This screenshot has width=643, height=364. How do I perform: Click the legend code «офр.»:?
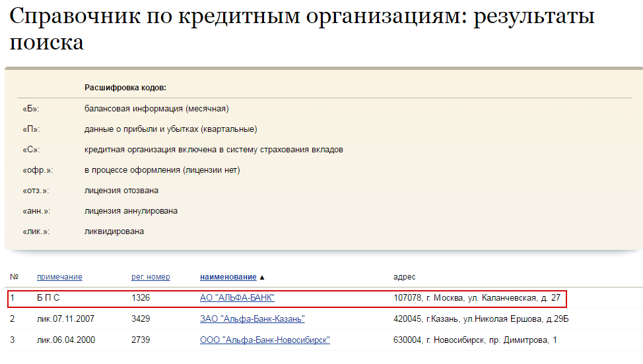38,170
